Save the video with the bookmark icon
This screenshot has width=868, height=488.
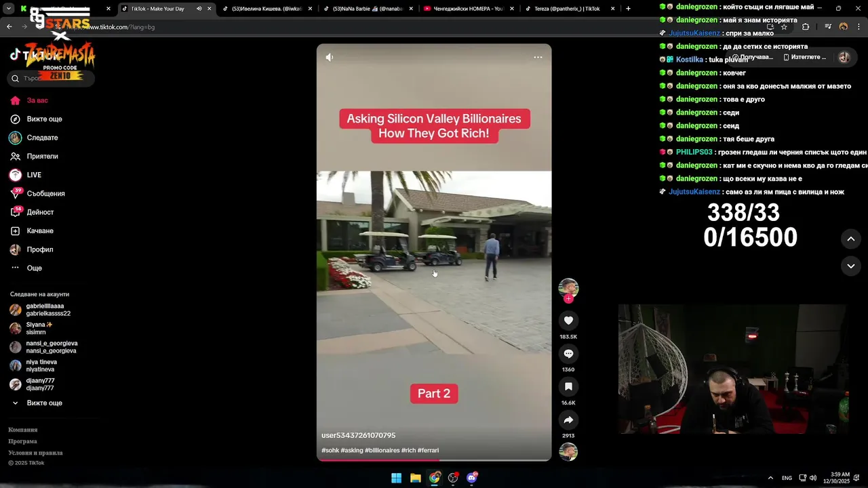pos(568,386)
